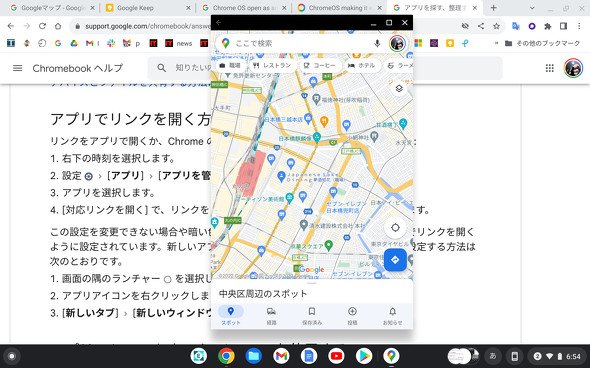Viewport: 590px width, 368px height.
Task: Click the support.google.com address bar
Action: point(148,26)
